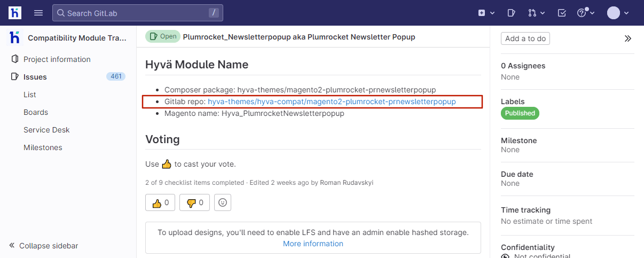
Task: Open the hyva-compat Gitlab repo link
Action: (x=332, y=101)
